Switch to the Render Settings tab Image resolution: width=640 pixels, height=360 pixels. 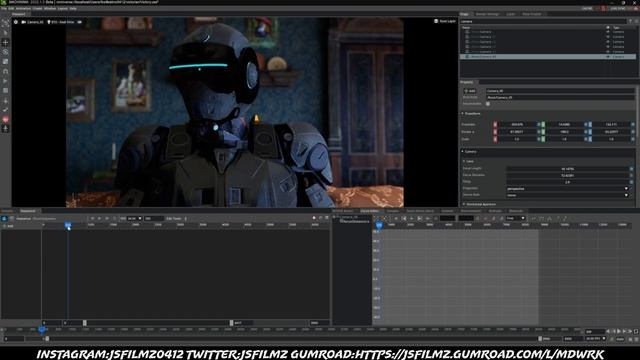point(487,14)
